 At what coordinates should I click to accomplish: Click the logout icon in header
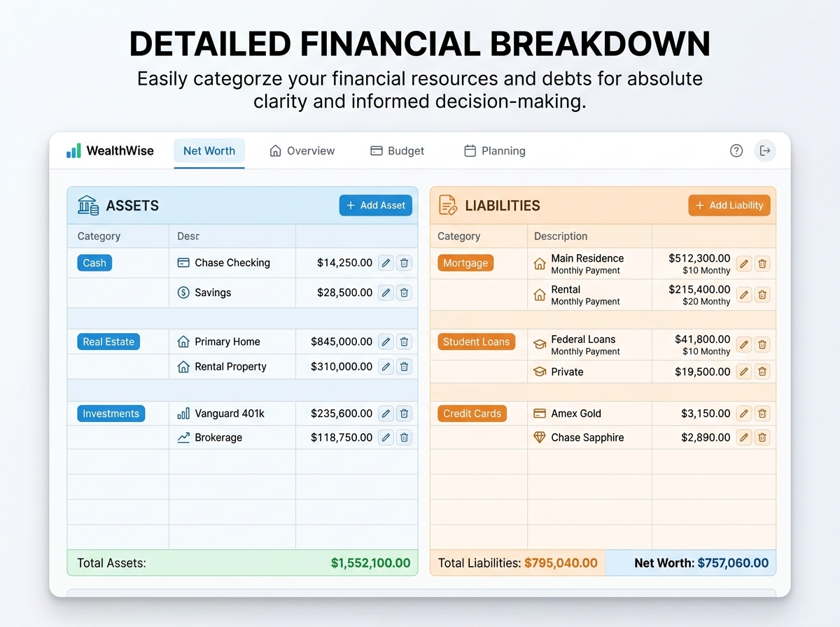(x=764, y=150)
